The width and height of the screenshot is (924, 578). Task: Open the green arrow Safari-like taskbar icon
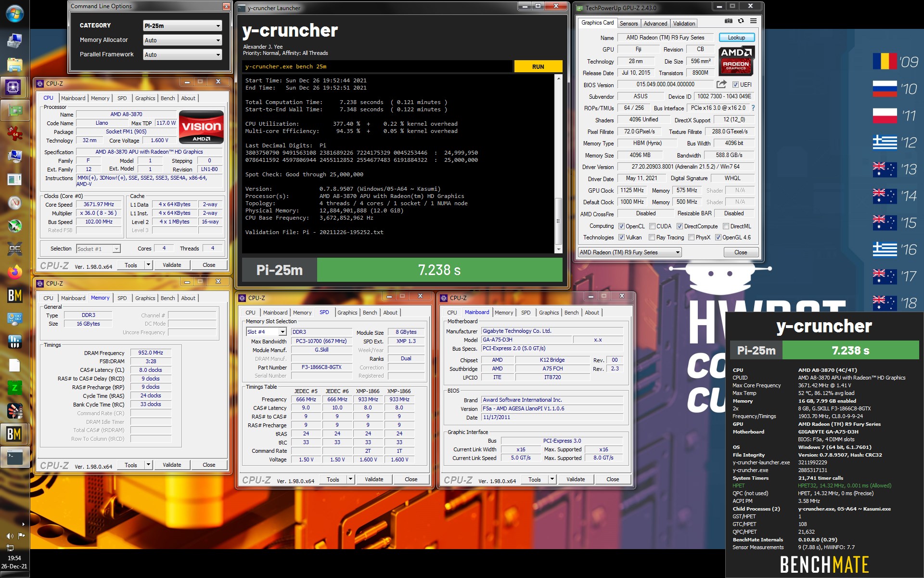pyautogui.click(x=14, y=226)
